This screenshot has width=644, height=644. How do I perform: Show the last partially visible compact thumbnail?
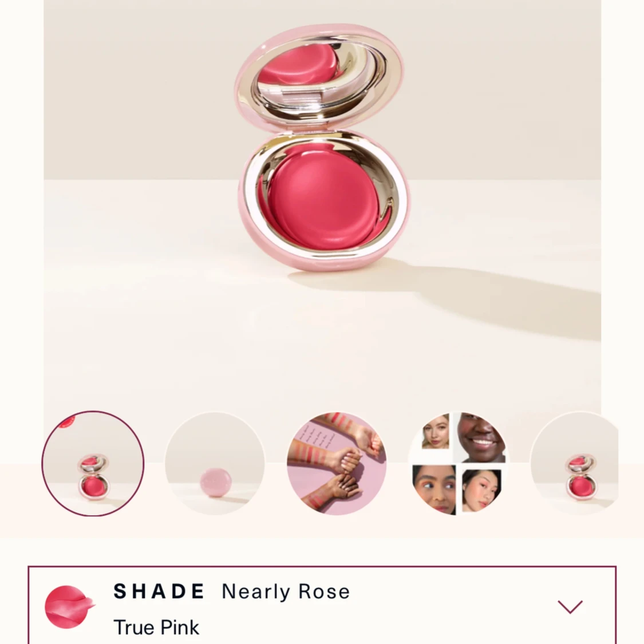575,463
